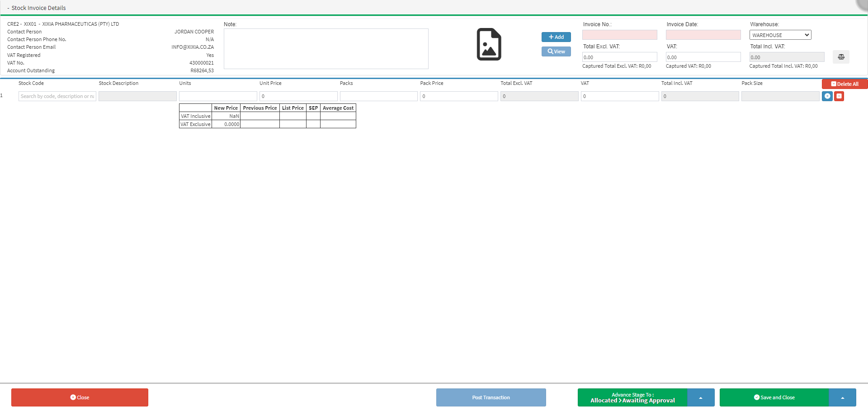
Task: Click the VAT Inclusive row label
Action: pyautogui.click(x=196, y=116)
